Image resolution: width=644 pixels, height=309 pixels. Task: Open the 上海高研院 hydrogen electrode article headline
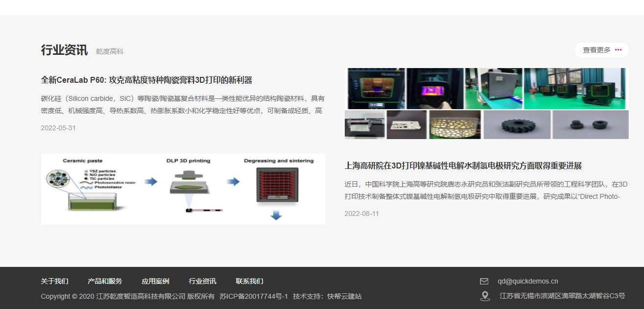tap(463, 166)
